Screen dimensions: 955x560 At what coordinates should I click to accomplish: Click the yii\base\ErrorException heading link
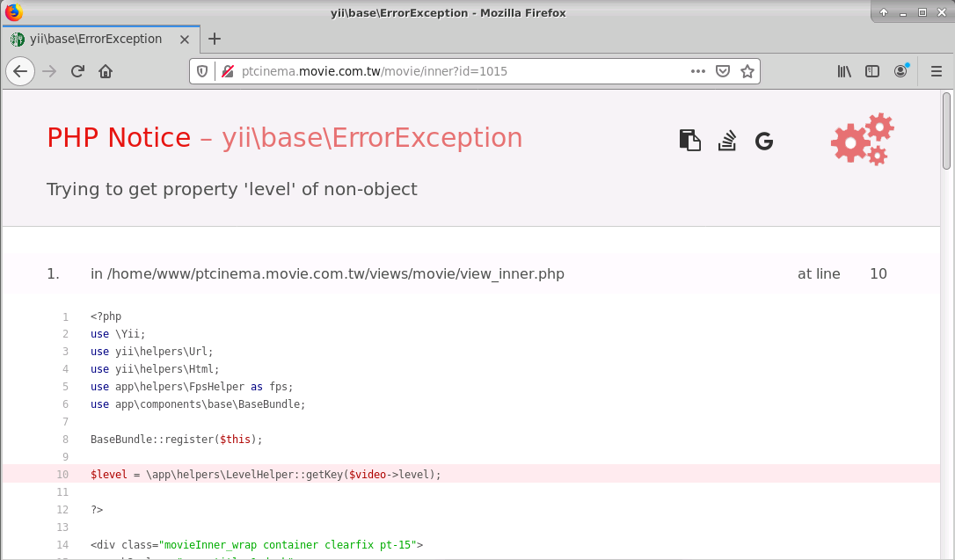(x=371, y=137)
